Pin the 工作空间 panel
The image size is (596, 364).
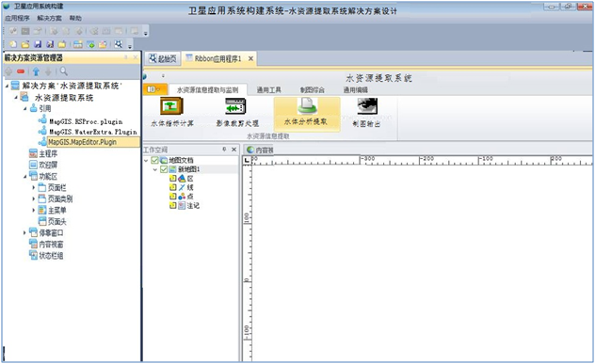coord(224,150)
